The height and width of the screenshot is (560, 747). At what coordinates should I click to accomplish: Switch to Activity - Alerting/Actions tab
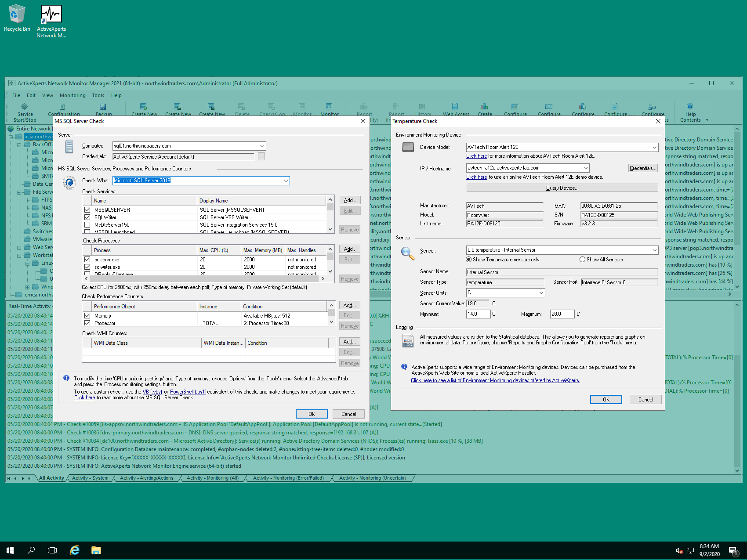[x=146, y=478]
